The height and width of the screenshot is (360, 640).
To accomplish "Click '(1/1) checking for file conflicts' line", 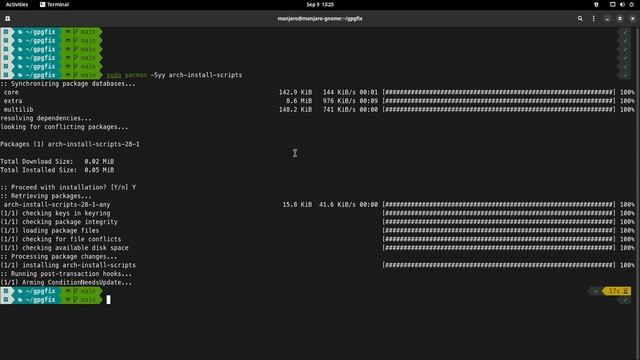I will point(60,239).
